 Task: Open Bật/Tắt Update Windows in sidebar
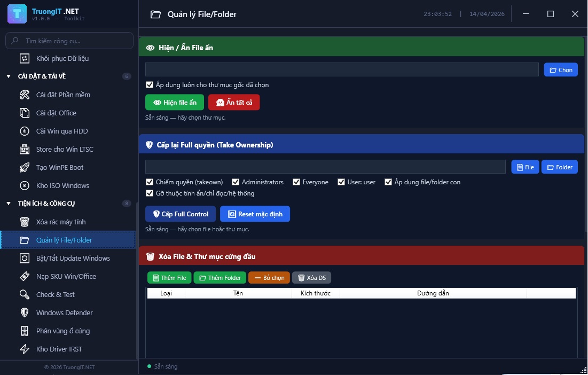pyautogui.click(x=73, y=258)
